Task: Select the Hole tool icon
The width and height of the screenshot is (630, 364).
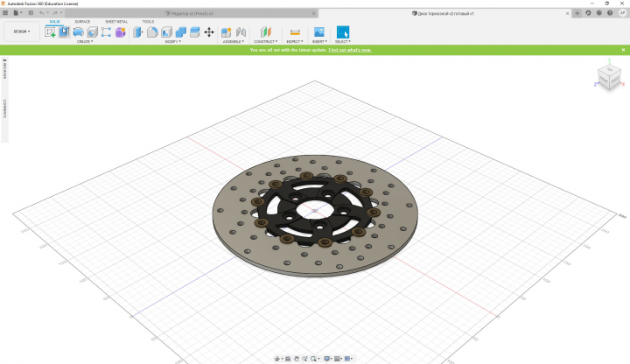Action: coord(93,32)
